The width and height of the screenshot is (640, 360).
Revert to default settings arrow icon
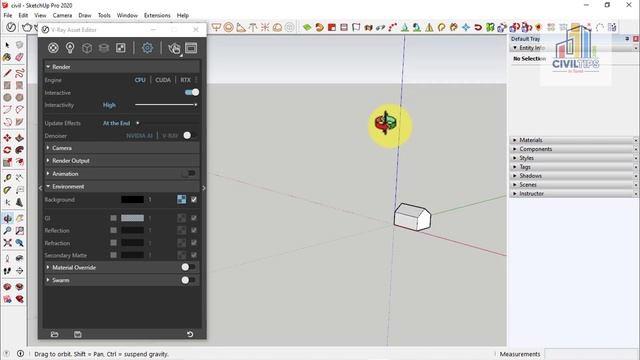pos(190,334)
